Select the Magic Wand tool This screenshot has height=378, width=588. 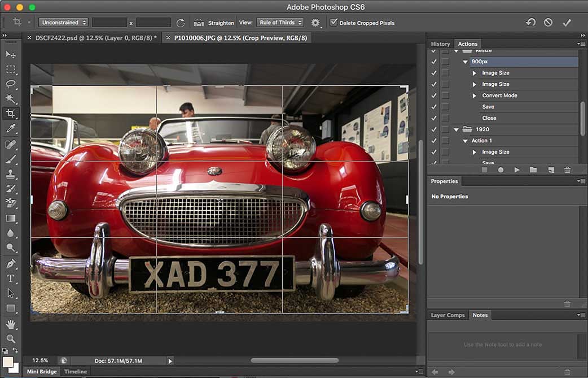click(x=11, y=99)
